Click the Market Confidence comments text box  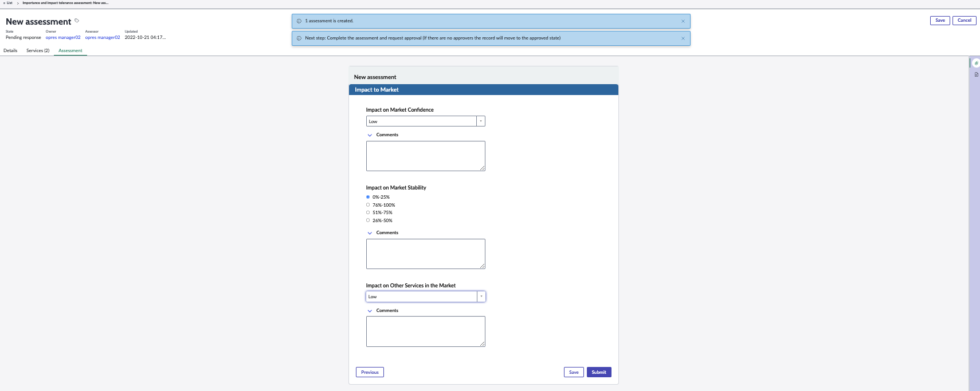click(x=426, y=156)
